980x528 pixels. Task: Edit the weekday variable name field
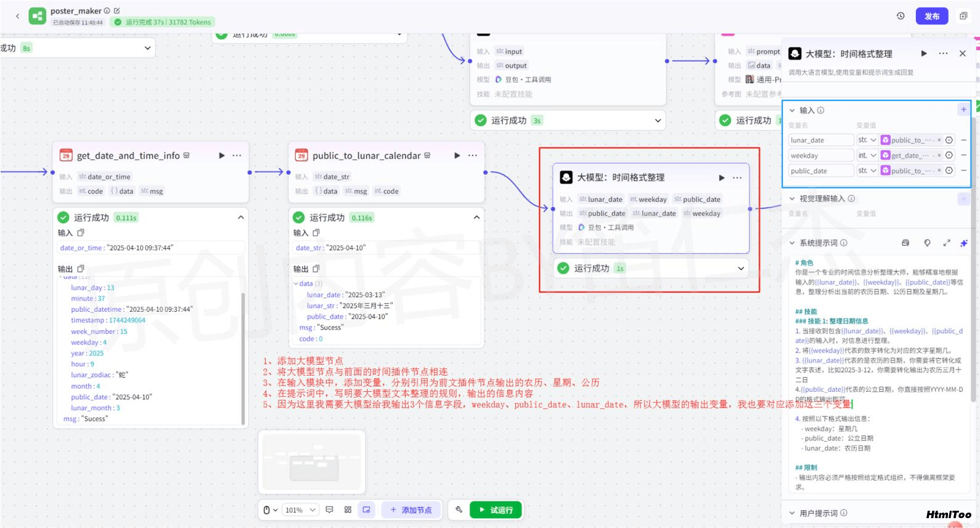[821, 155]
